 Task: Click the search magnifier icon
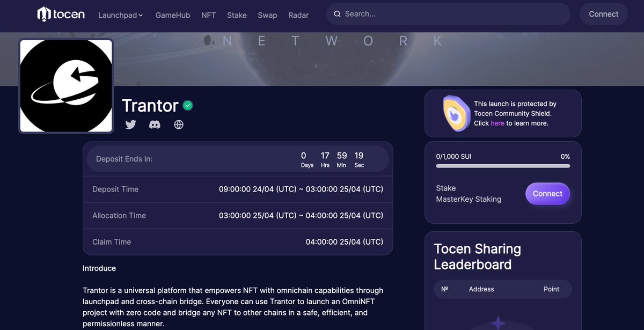335,13
